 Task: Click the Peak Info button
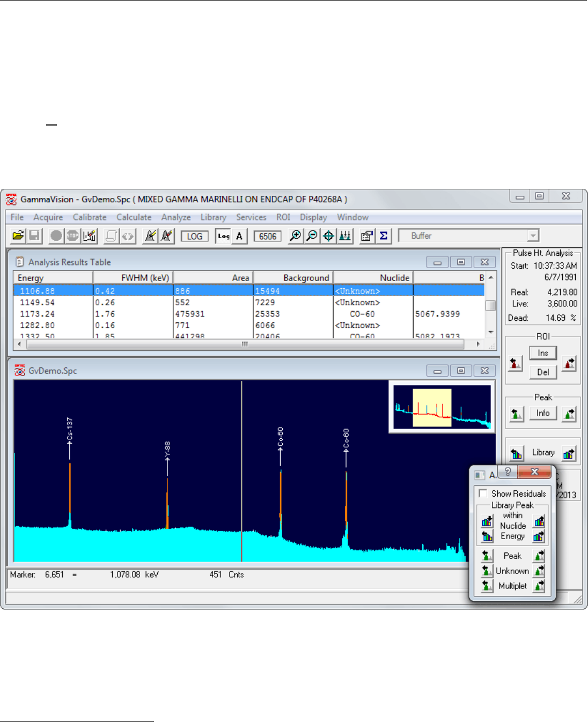pyautogui.click(x=543, y=413)
